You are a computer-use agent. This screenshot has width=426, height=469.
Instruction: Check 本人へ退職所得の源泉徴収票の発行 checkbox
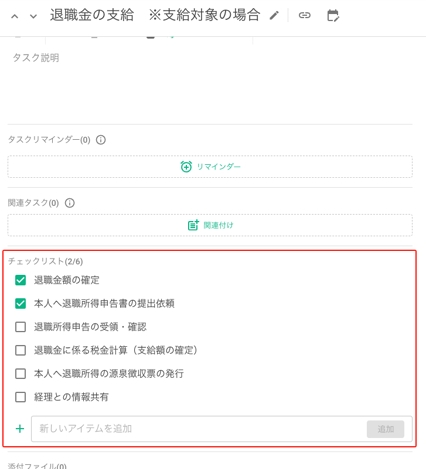(x=20, y=373)
